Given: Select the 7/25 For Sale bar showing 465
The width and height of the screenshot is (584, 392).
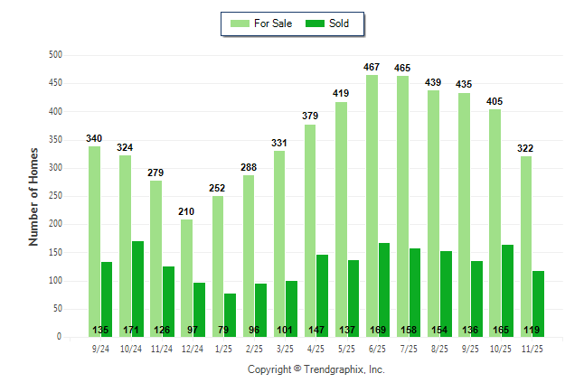Looking at the screenshot, I should click(402, 206).
